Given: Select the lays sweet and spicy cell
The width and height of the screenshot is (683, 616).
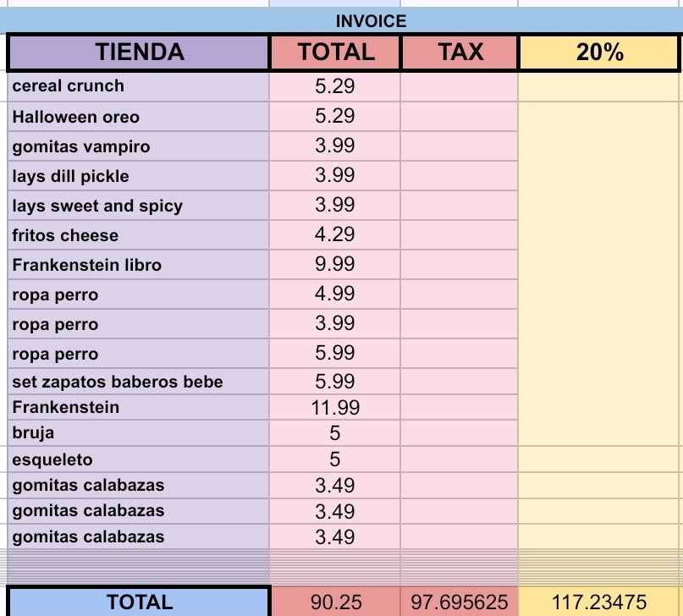Looking at the screenshot, I should 139,206.
